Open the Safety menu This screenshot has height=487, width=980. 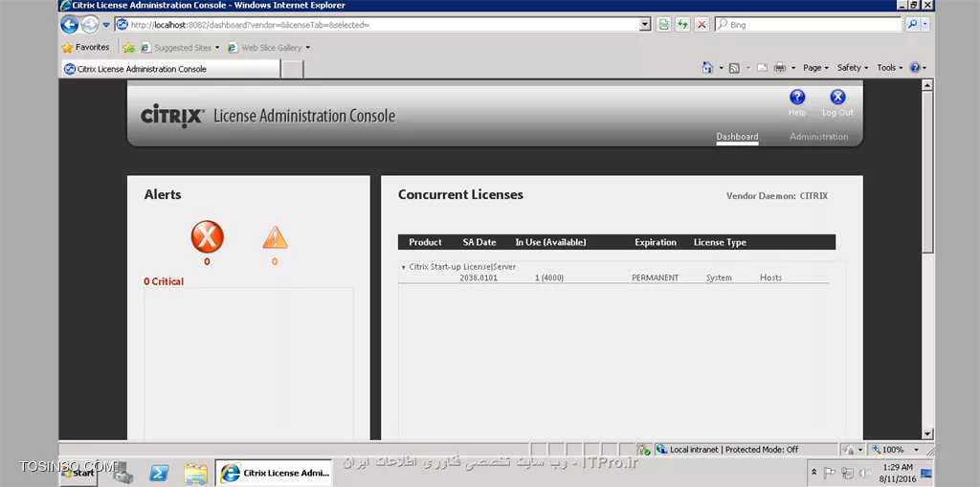pos(853,68)
